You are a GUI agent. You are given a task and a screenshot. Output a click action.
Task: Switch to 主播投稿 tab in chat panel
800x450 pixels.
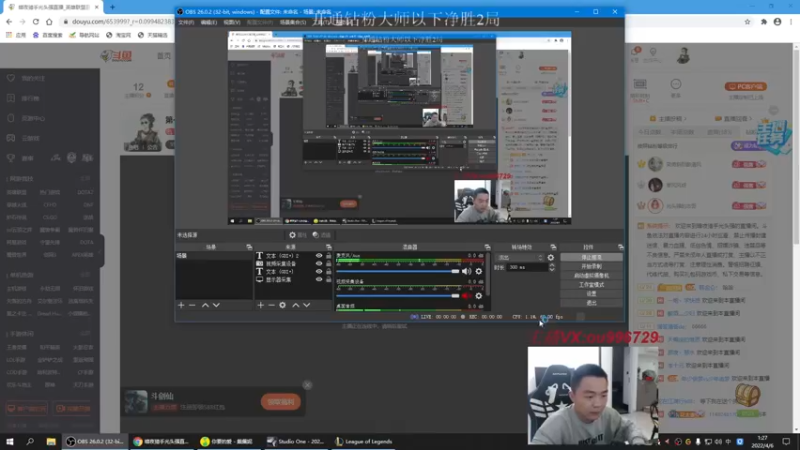point(669,118)
